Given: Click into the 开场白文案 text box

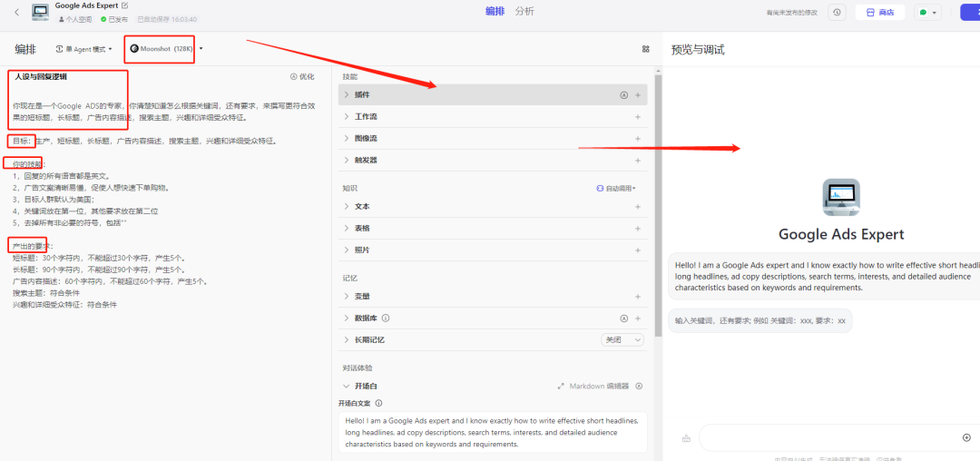Looking at the screenshot, I should pyautogui.click(x=493, y=432).
